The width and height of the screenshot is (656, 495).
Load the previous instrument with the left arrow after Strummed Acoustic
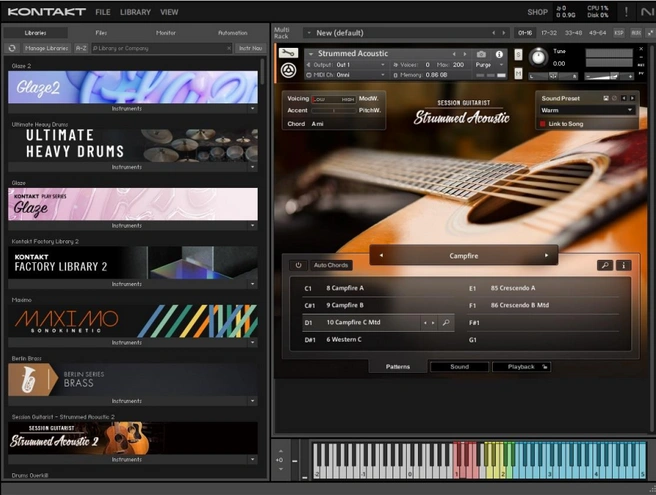(x=454, y=54)
